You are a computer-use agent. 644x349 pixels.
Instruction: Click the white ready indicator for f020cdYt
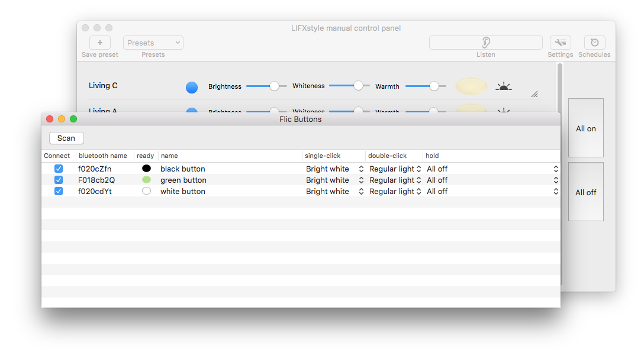[x=146, y=191]
